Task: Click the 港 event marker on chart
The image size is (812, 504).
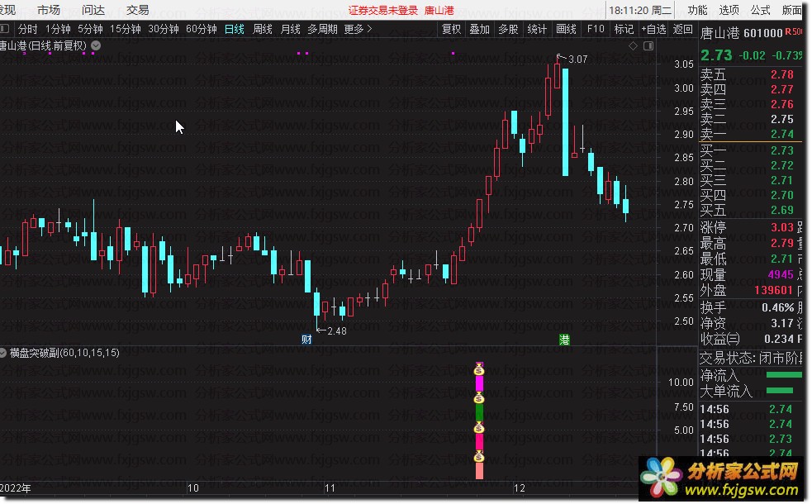Action: coord(564,340)
